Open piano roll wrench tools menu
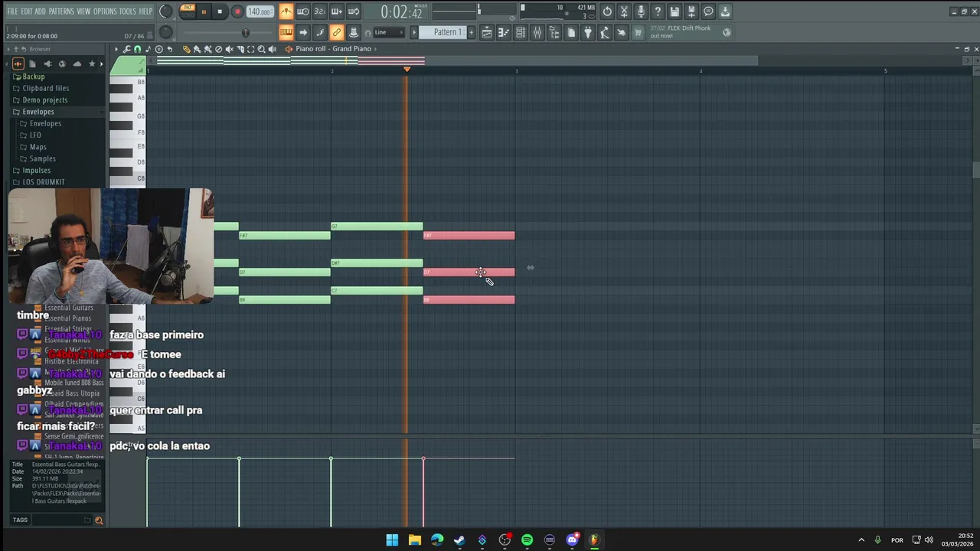 coord(126,49)
